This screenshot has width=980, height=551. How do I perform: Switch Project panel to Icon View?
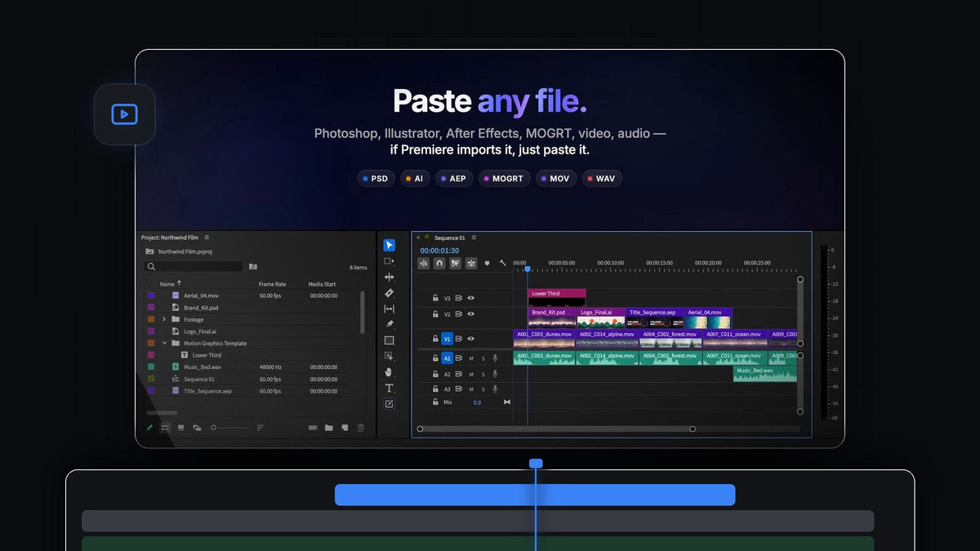click(x=180, y=428)
